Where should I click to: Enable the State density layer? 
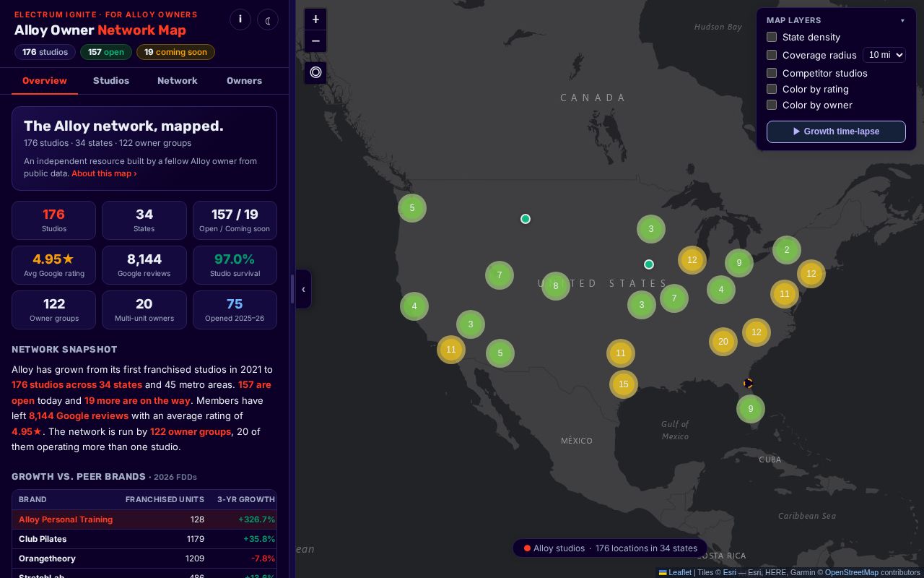pos(772,37)
